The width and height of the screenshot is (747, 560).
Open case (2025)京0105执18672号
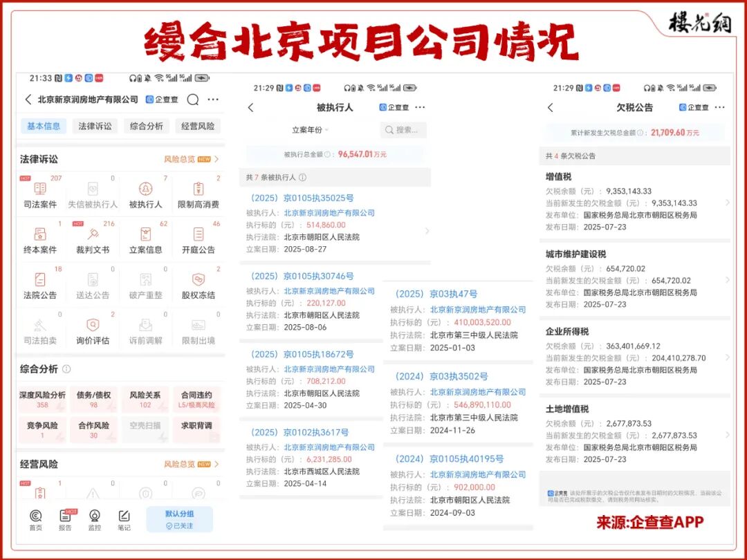(302, 354)
